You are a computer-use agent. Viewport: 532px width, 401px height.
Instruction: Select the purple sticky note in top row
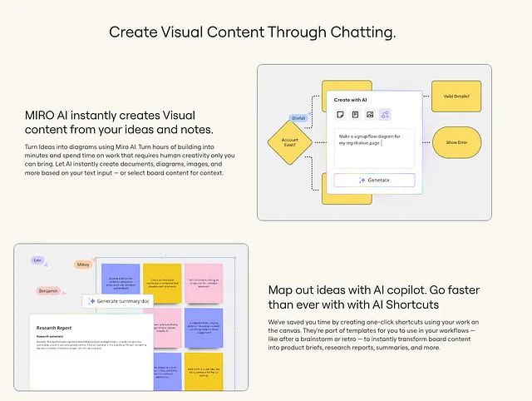click(x=121, y=279)
